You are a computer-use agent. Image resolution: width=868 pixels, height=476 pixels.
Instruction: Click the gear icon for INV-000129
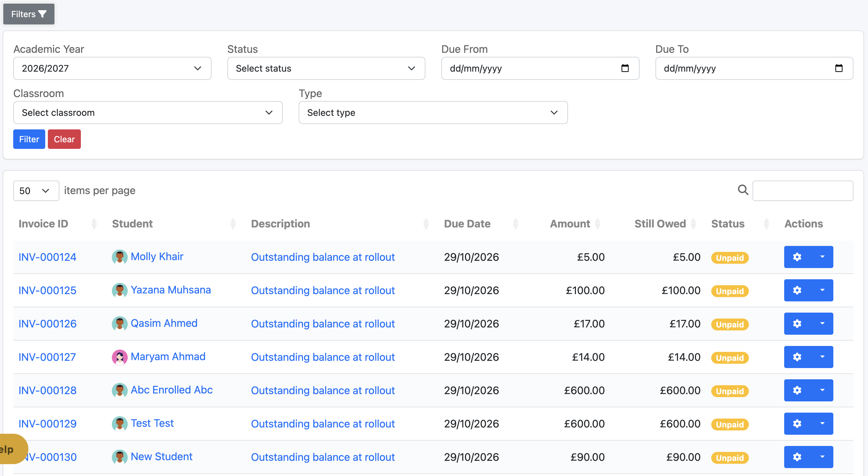click(797, 424)
